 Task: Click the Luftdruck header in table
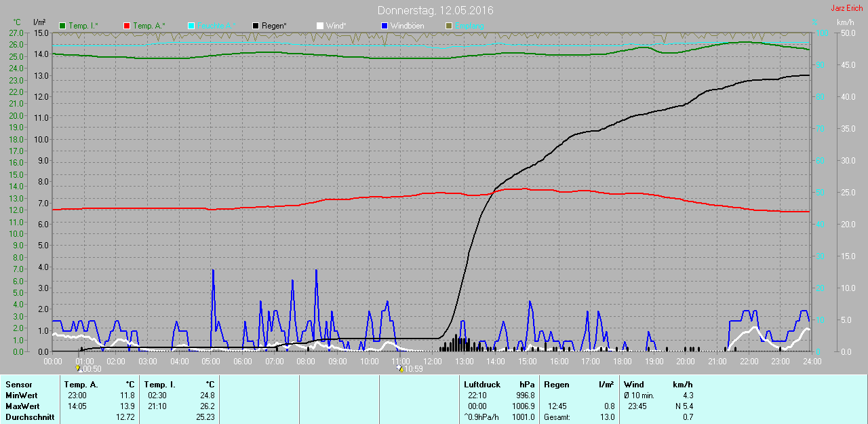pyautogui.click(x=482, y=385)
